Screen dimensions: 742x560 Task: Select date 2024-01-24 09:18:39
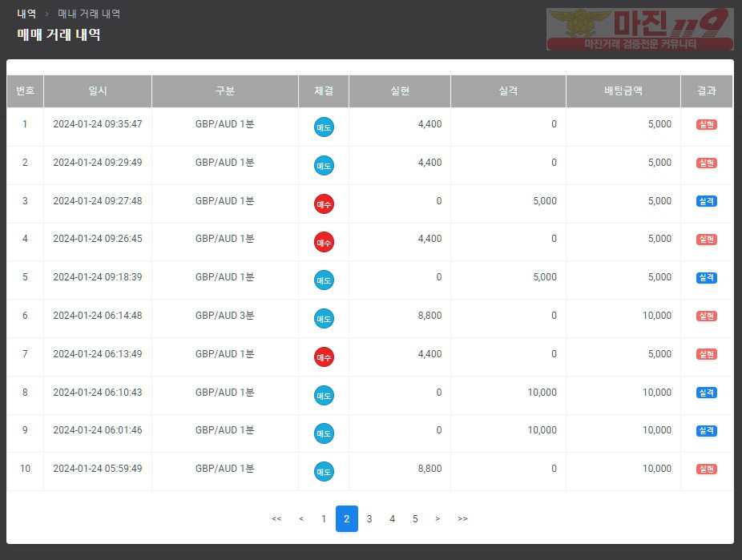[98, 277]
